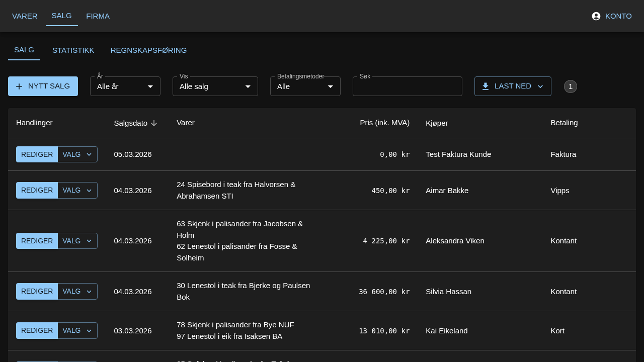Open Valg menu for Silvia Hassan sale
Screen dimensions: 644x362
click(77, 292)
